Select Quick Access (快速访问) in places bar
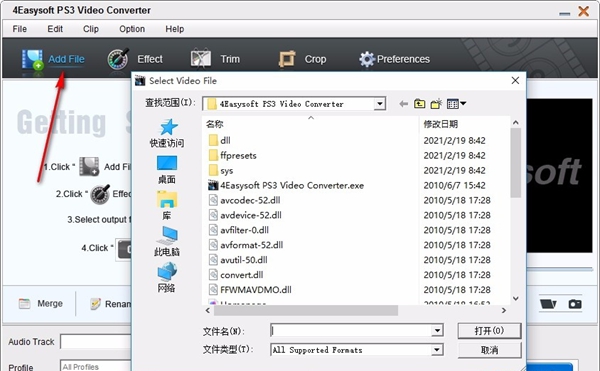The width and height of the screenshot is (600, 371). [x=167, y=133]
